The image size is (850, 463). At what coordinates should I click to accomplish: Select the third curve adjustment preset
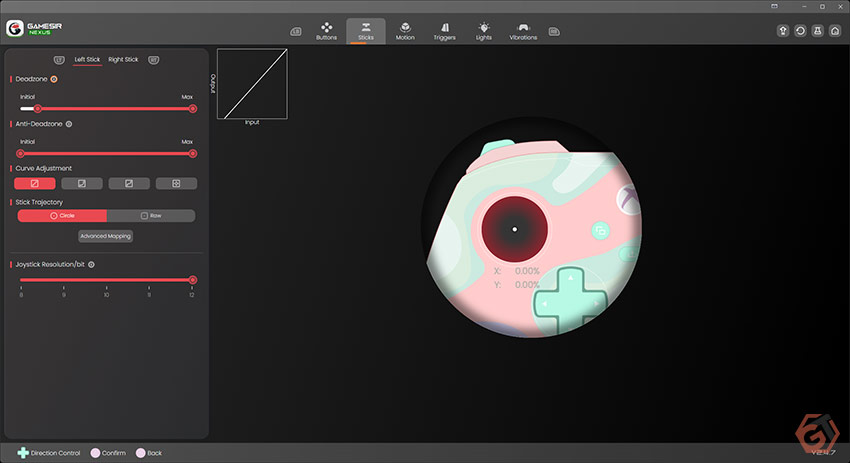click(x=129, y=184)
